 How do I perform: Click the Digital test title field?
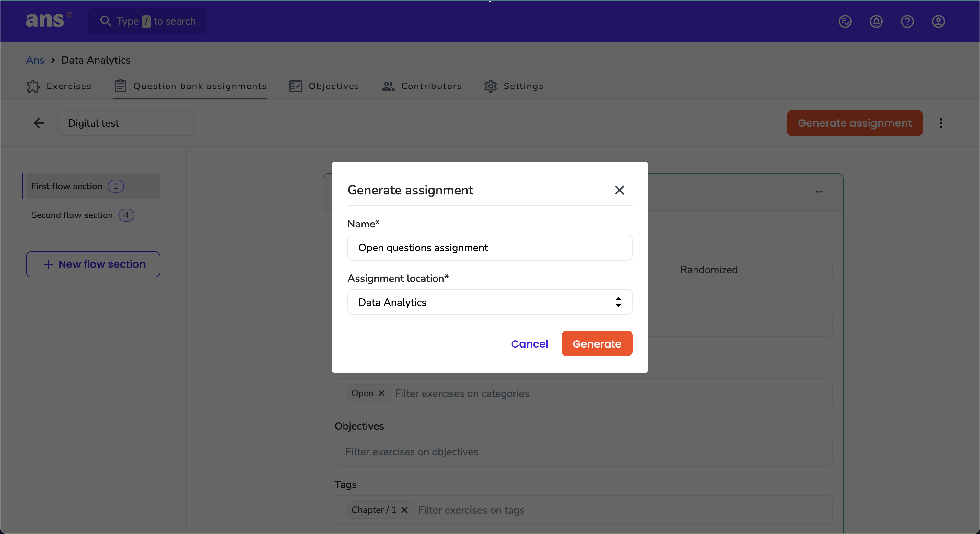pyautogui.click(x=125, y=123)
